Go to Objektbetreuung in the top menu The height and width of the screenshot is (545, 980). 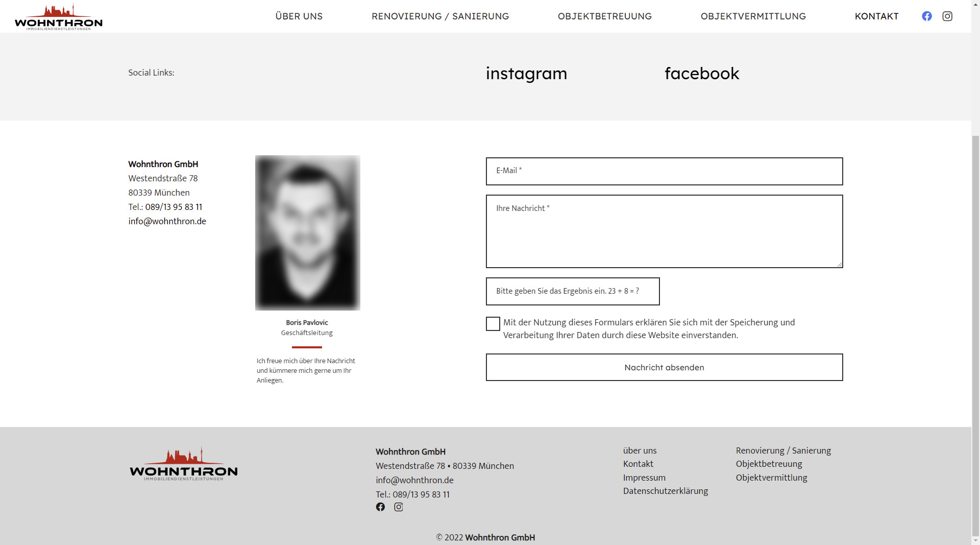pos(605,16)
